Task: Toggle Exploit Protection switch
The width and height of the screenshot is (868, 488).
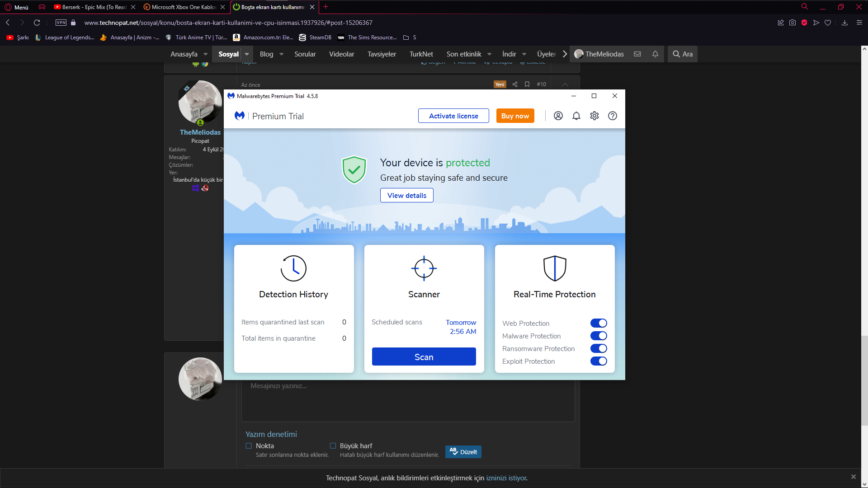Action: (599, 361)
